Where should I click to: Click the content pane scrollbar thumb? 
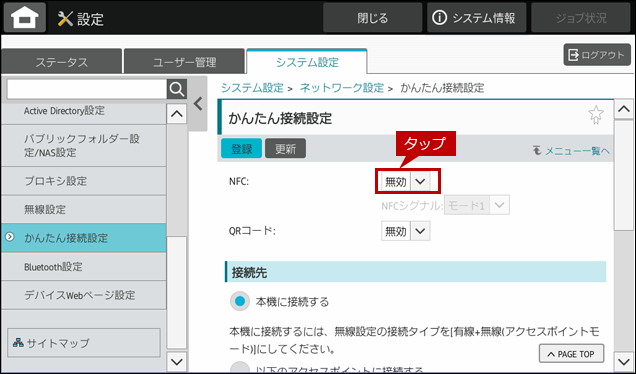click(x=623, y=175)
